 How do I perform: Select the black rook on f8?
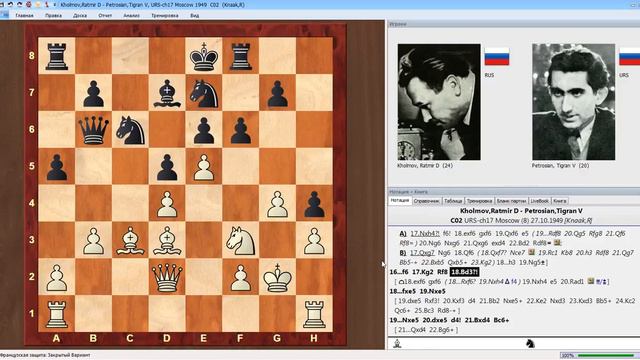coord(241,56)
